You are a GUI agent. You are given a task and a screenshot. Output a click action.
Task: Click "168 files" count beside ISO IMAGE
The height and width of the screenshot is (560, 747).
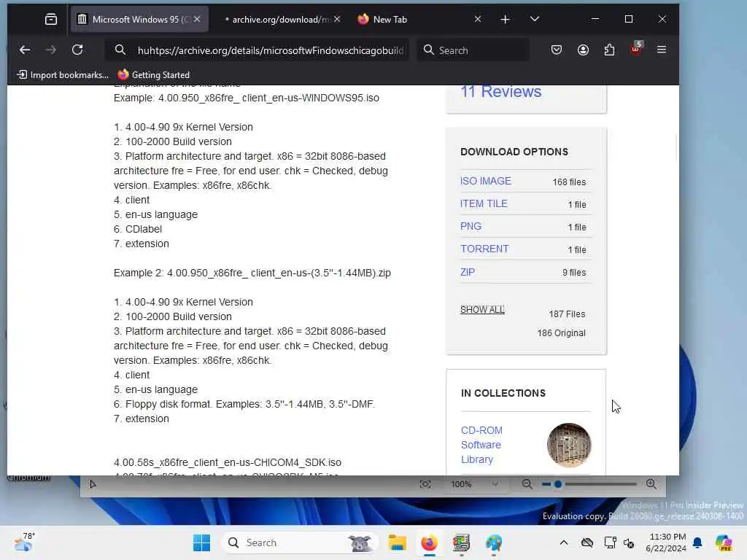[569, 182]
